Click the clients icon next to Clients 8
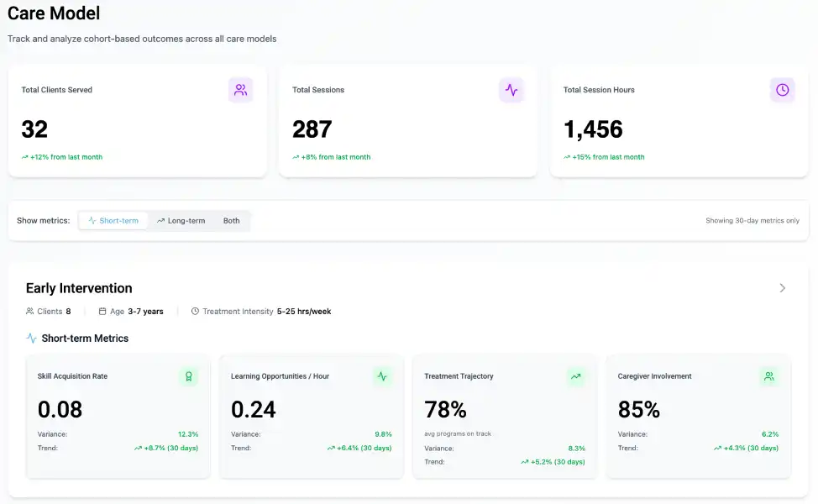The height and width of the screenshot is (504, 818). [29, 311]
